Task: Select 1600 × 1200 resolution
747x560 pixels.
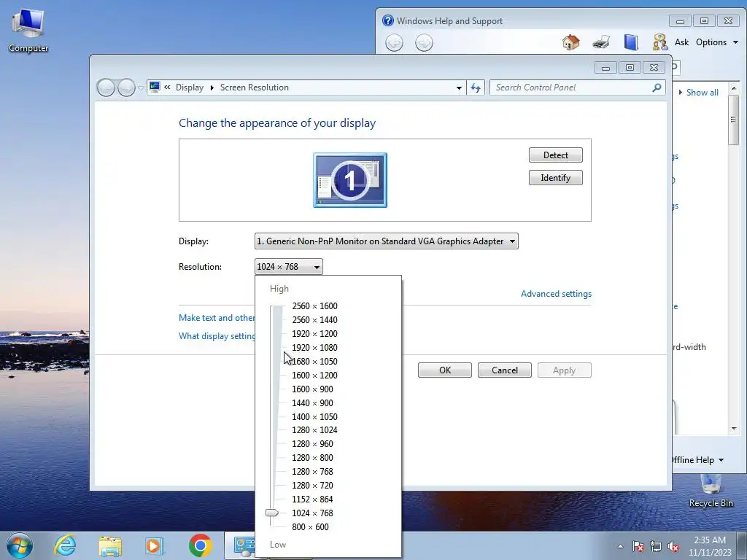Action: pos(314,376)
